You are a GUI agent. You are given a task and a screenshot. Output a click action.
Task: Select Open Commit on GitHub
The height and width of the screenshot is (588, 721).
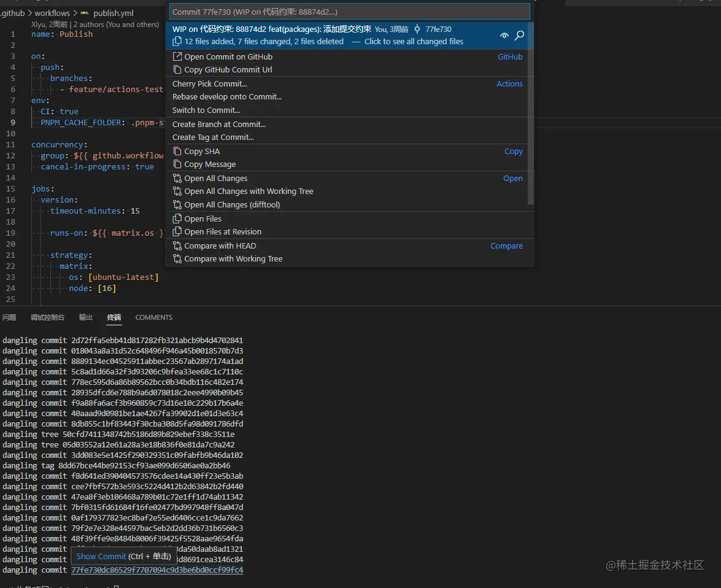coord(350,56)
